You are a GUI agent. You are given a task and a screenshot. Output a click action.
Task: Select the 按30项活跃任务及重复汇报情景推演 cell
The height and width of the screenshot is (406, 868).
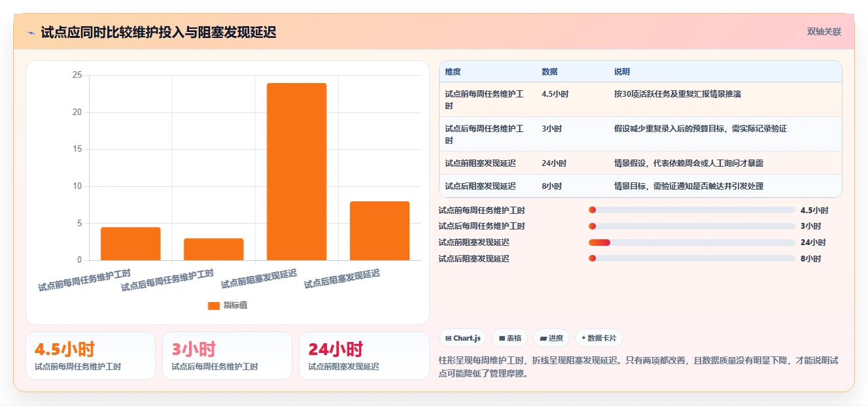pyautogui.click(x=678, y=94)
